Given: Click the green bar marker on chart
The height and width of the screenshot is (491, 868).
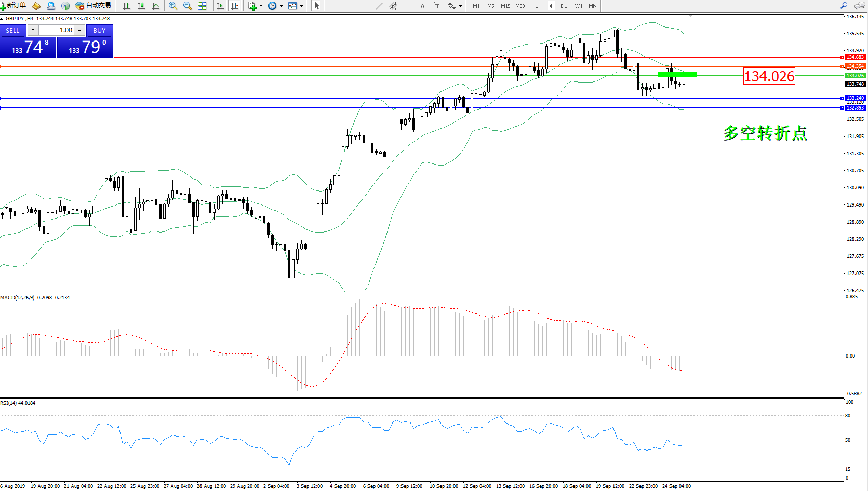Looking at the screenshot, I should [677, 75].
